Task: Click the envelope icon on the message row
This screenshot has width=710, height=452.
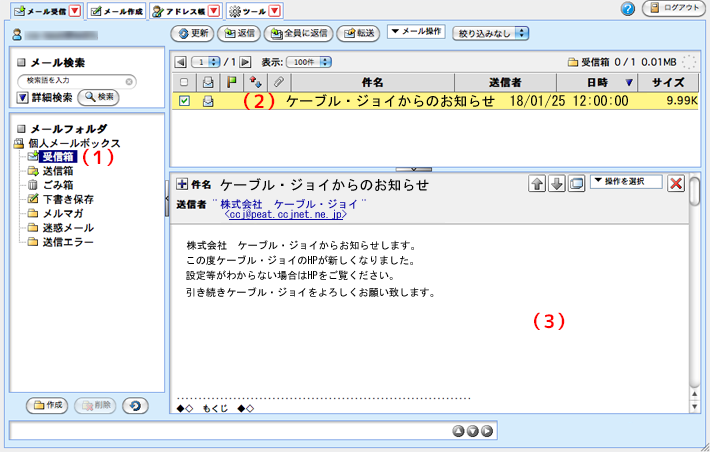Action: pos(208,100)
